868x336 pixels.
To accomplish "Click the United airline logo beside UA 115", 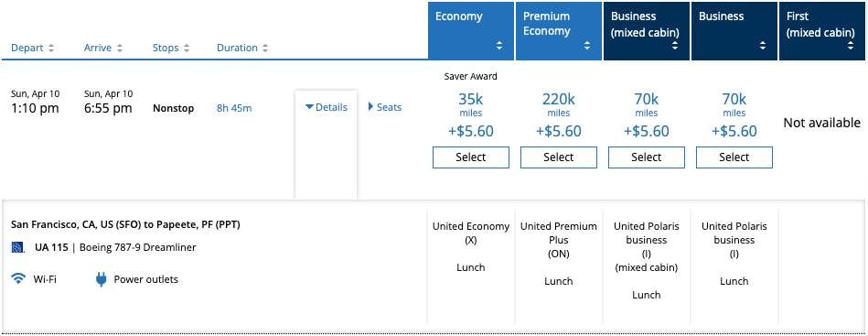I will 17,248.
